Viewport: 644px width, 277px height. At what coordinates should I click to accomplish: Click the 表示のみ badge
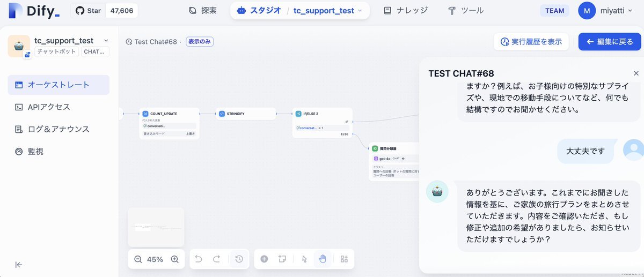(x=200, y=42)
